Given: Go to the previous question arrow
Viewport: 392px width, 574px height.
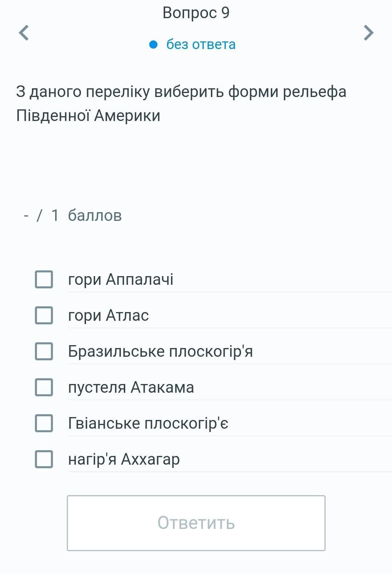Looking at the screenshot, I should [24, 33].
